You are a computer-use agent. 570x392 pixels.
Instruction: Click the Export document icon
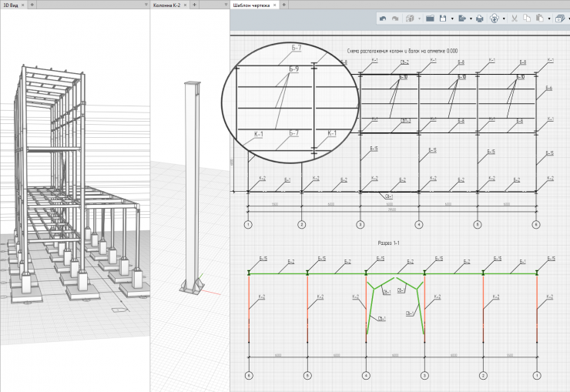(461, 18)
